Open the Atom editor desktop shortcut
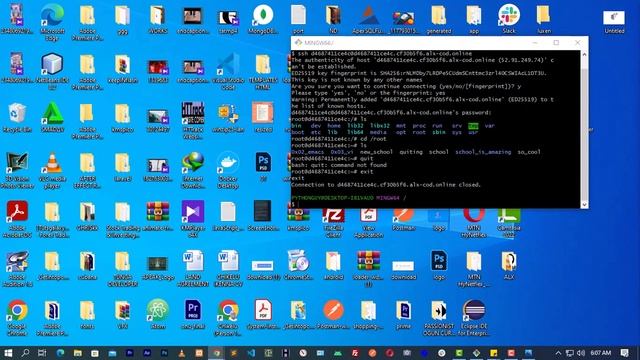 pyautogui.click(x=158, y=314)
